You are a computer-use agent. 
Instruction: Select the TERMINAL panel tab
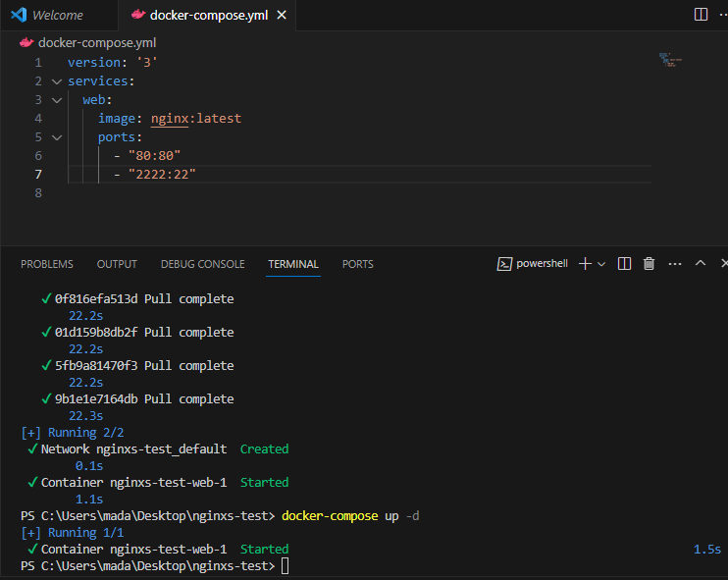pos(293,264)
